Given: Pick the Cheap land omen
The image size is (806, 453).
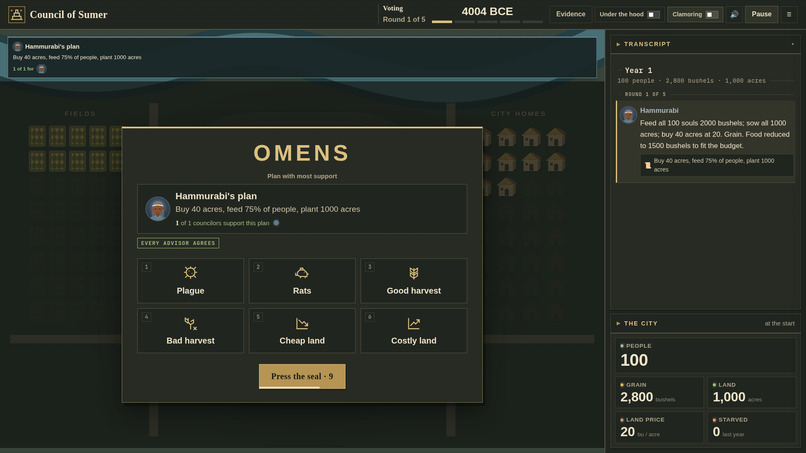Looking at the screenshot, I should pyautogui.click(x=302, y=331).
